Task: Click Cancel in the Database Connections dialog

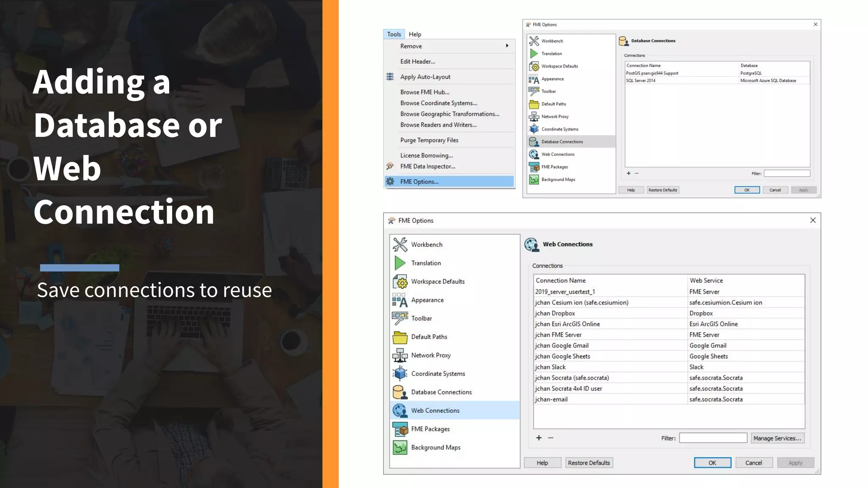Action: click(x=775, y=190)
